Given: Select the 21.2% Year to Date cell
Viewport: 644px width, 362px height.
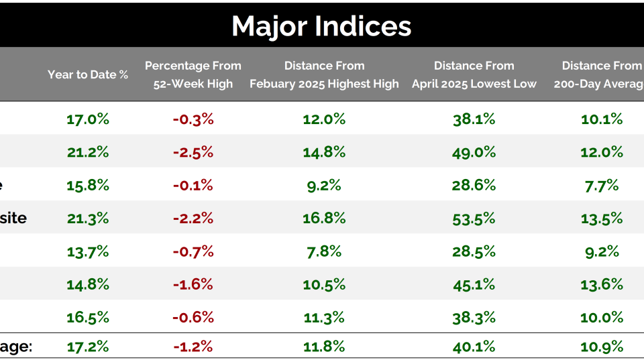Looking at the screenshot, I should click(88, 152).
